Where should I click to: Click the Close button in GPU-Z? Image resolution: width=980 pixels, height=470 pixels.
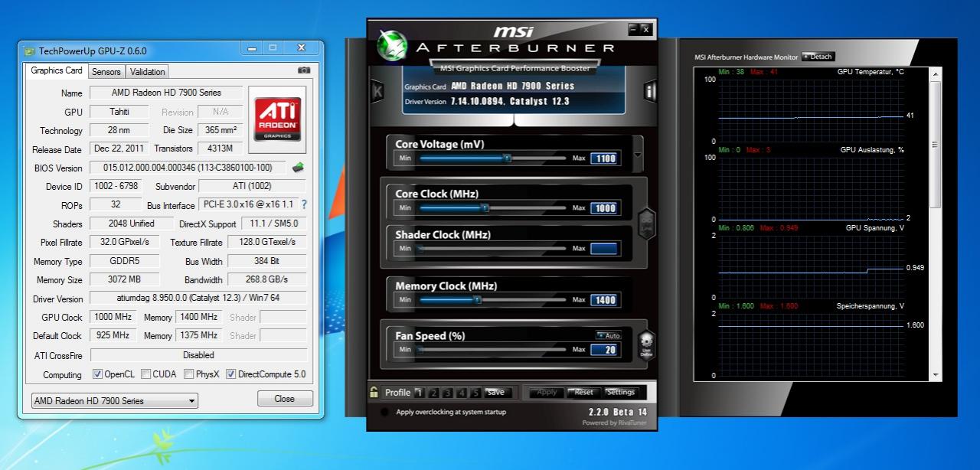[x=285, y=399]
